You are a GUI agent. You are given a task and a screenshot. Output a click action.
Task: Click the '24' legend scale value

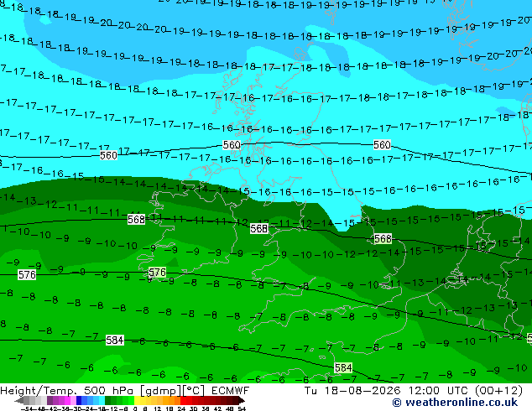coord(181,409)
